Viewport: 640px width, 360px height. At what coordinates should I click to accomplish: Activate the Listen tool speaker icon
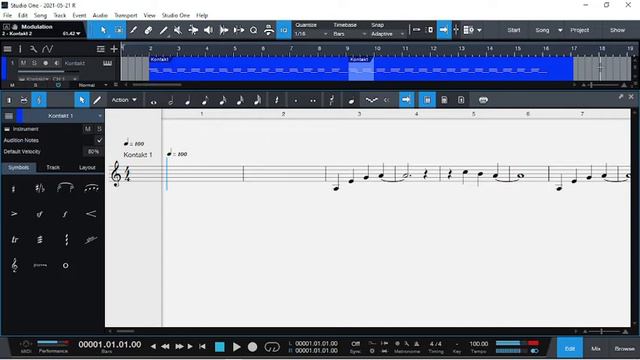(x=208, y=30)
